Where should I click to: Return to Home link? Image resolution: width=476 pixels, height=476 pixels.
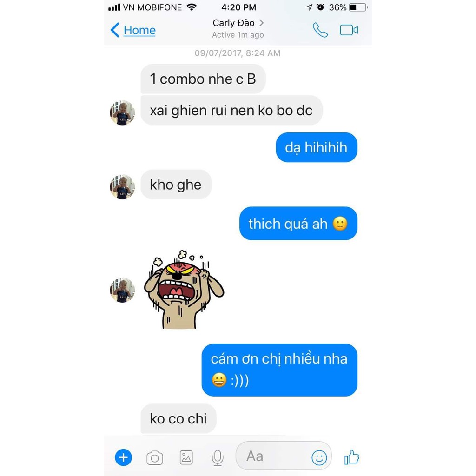139,30
